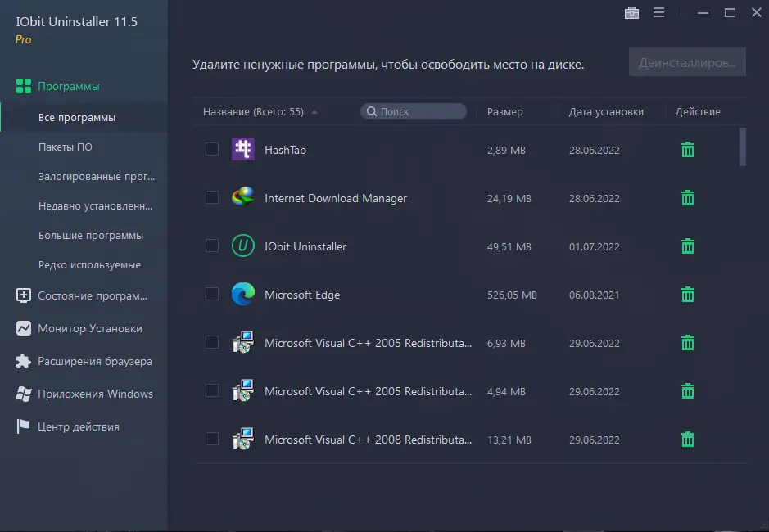769x532 pixels.
Task: Switch to Пакеты ПО view
Action: point(66,147)
